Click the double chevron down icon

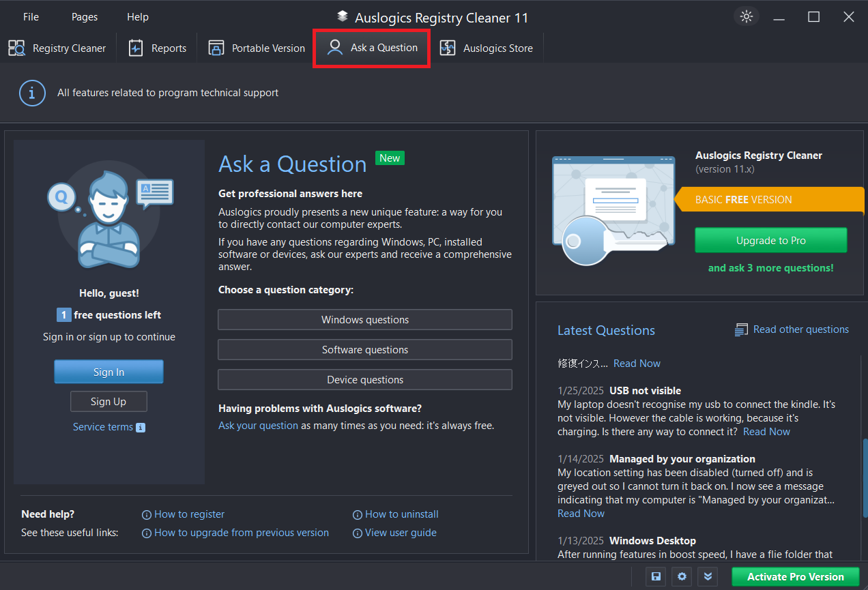click(x=708, y=576)
